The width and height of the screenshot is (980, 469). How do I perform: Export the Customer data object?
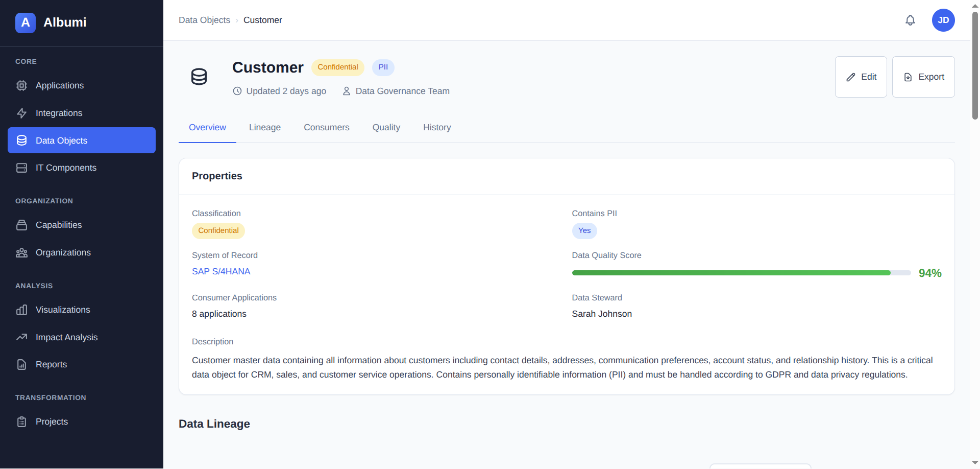923,77
